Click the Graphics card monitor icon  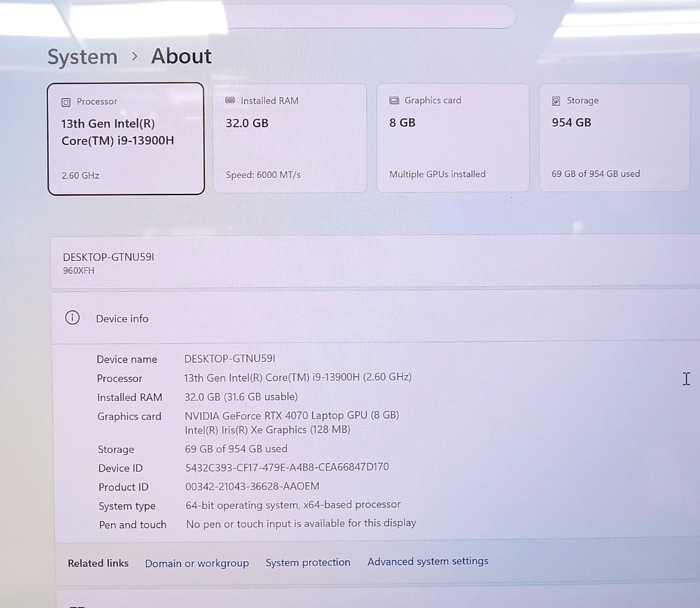coord(394,100)
